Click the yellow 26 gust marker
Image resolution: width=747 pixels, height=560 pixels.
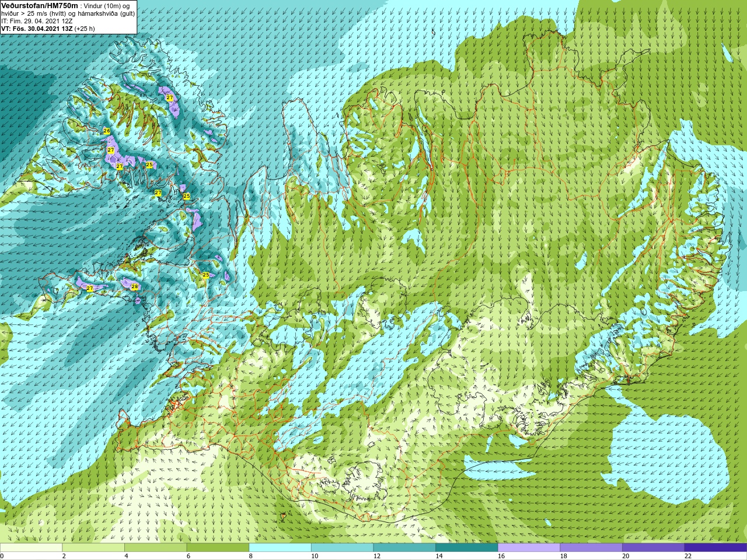[x=107, y=131]
